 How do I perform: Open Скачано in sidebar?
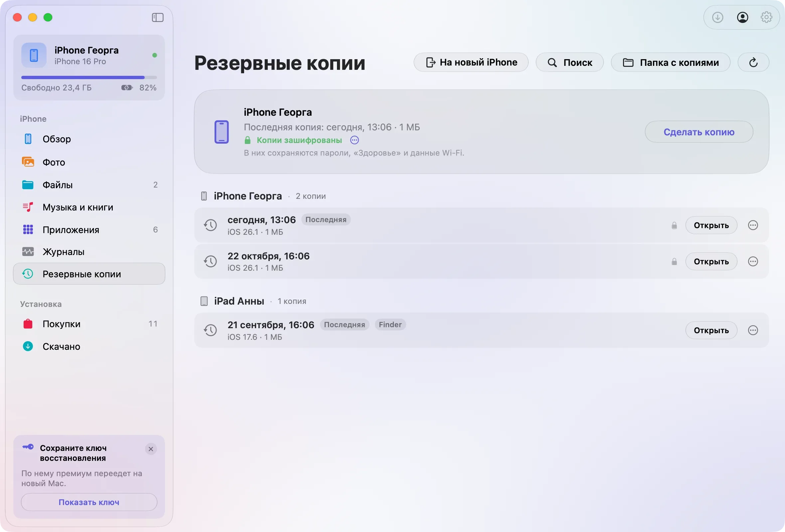89,346
